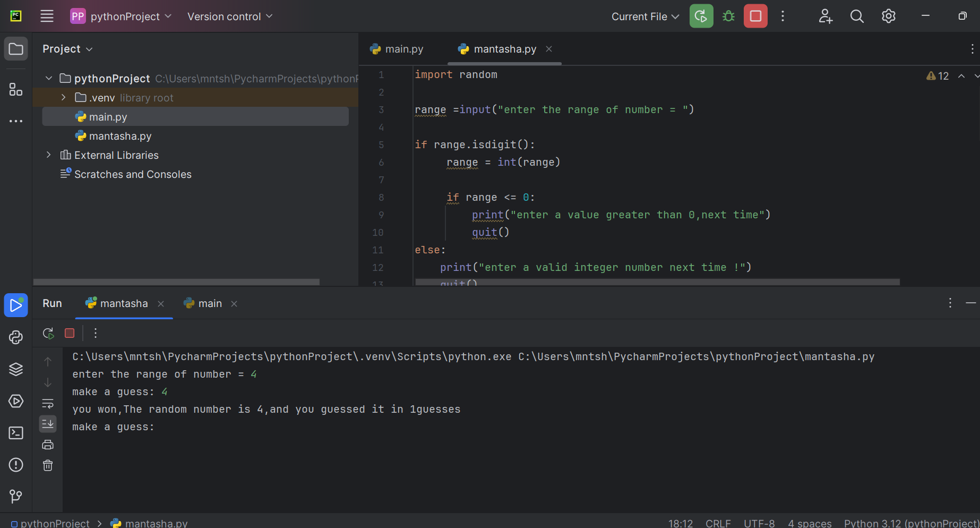Open the Services tool window

click(x=16, y=401)
